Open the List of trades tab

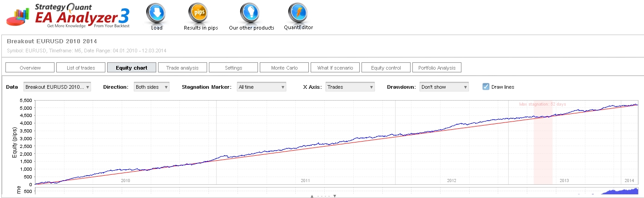pos(81,68)
